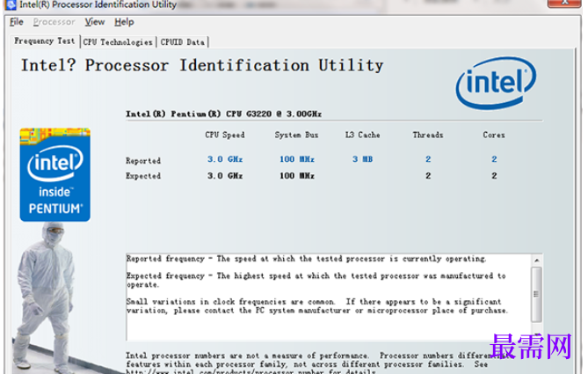The image size is (588, 374).
Task: Click expected system bus '100 MHz' in black
Action: 297,176
